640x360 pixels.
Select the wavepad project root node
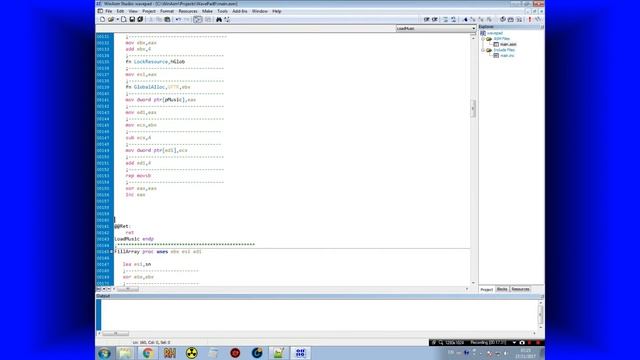495,33
